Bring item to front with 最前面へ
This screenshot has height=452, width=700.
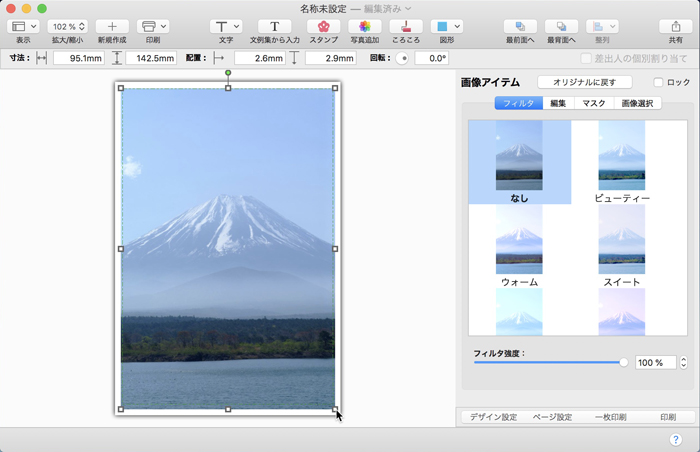tap(519, 26)
